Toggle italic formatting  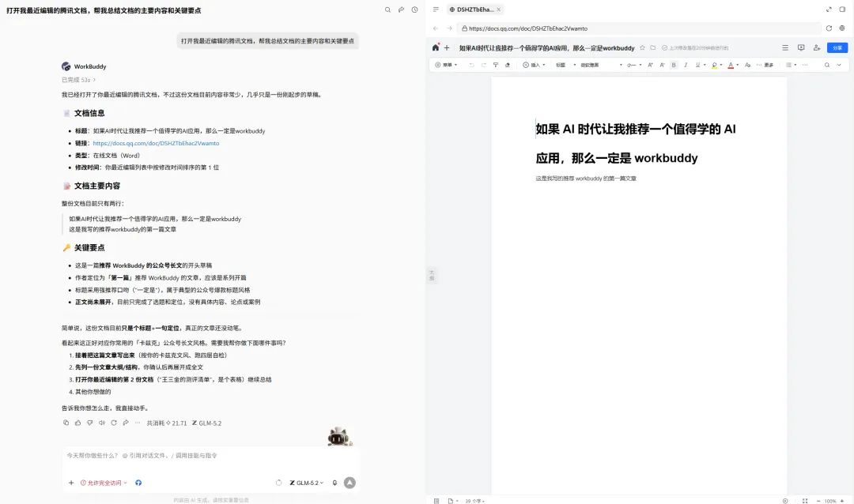click(x=686, y=65)
